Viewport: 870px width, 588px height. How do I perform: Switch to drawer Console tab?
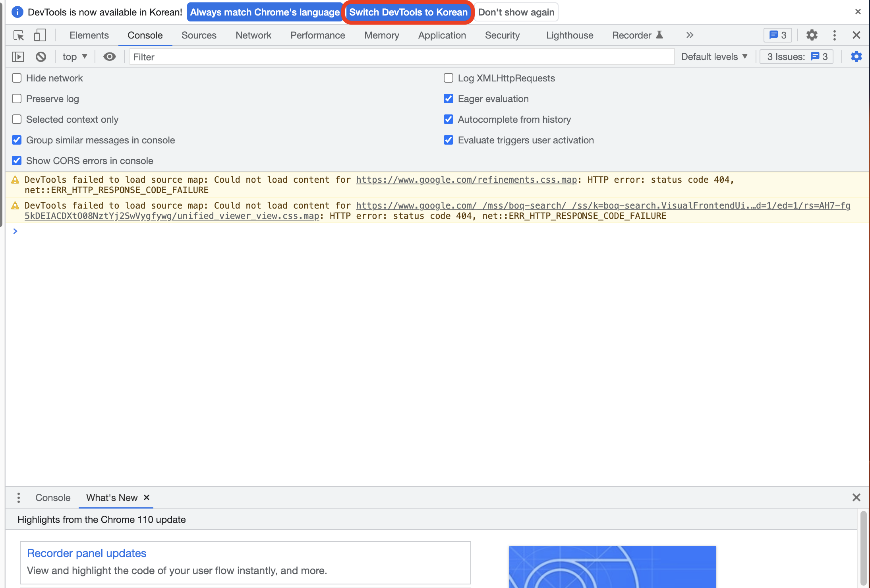pyautogui.click(x=53, y=498)
